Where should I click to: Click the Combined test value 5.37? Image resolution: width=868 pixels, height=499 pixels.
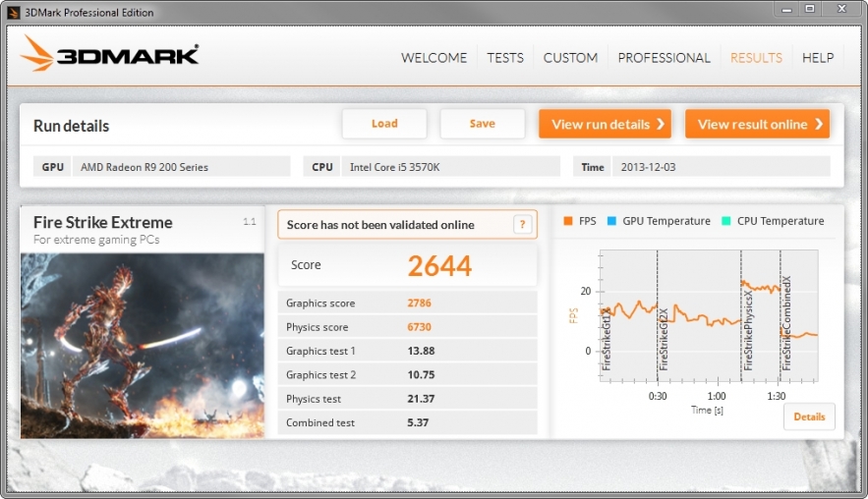point(418,422)
